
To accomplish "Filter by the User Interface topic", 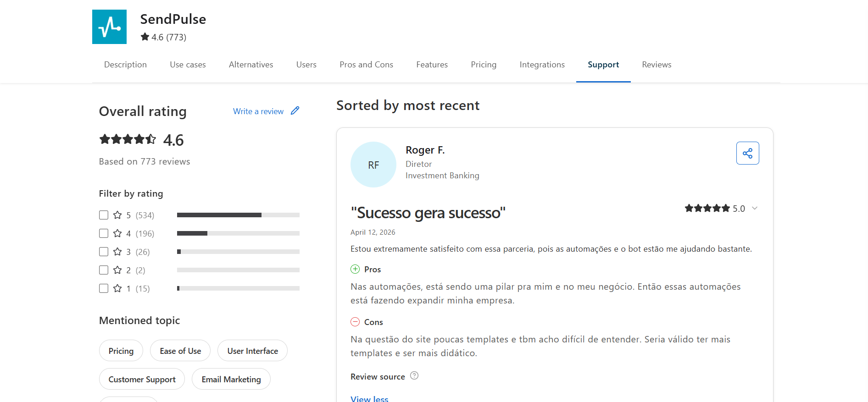I will pos(252,351).
